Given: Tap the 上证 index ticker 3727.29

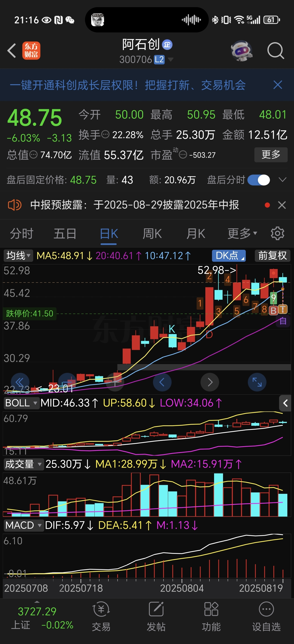Looking at the screenshot, I should pyautogui.click(x=37, y=612).
